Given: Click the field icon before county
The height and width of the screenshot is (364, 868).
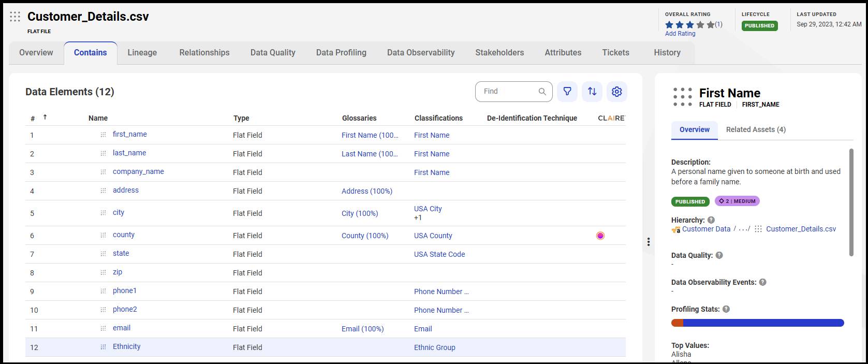Looking at the screenshot, I should pyautogui.click(x=103, y=235).
